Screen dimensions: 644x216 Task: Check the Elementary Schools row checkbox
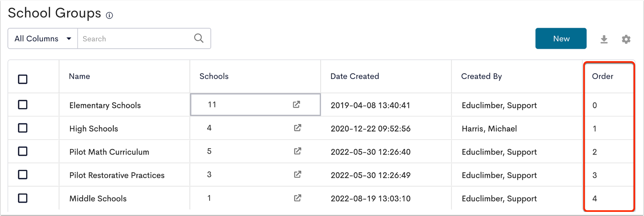point(23,104)
